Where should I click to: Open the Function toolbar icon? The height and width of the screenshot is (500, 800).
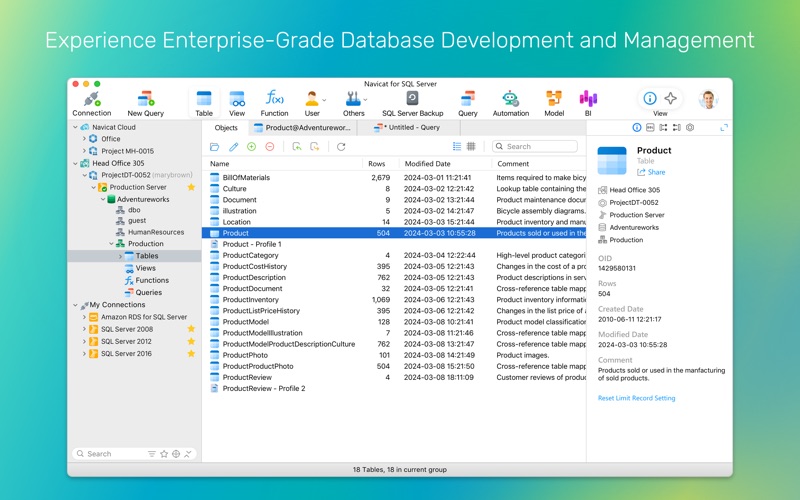click(x=274, y=104)
